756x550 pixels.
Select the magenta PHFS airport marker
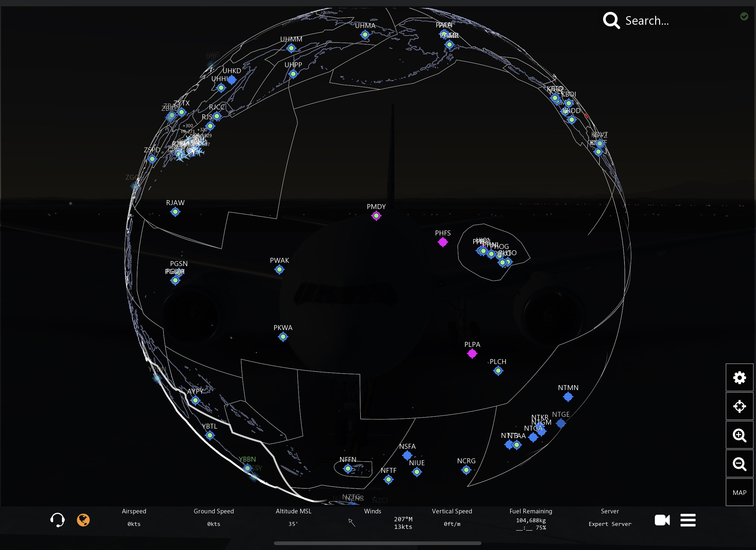coord(442,242)
